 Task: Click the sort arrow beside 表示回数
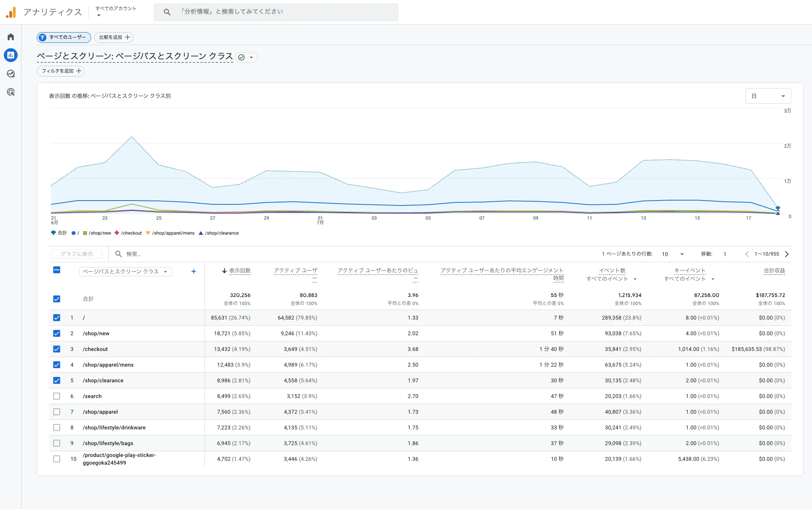pos(224,271)
